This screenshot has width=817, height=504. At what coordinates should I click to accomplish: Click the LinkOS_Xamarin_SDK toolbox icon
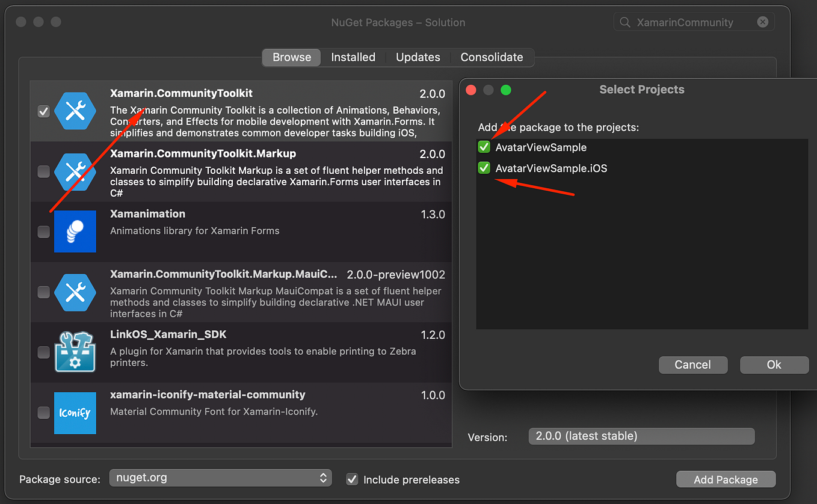(75, 352)
